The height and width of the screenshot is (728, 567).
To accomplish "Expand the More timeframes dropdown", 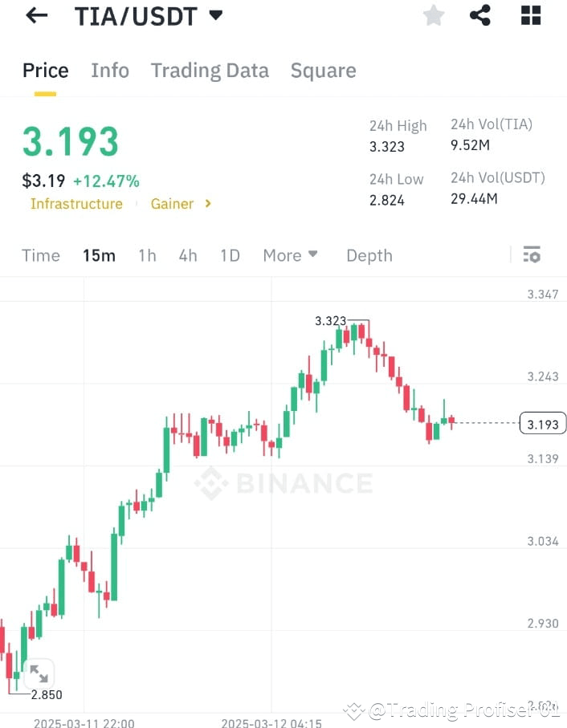I will coord(289,255).
